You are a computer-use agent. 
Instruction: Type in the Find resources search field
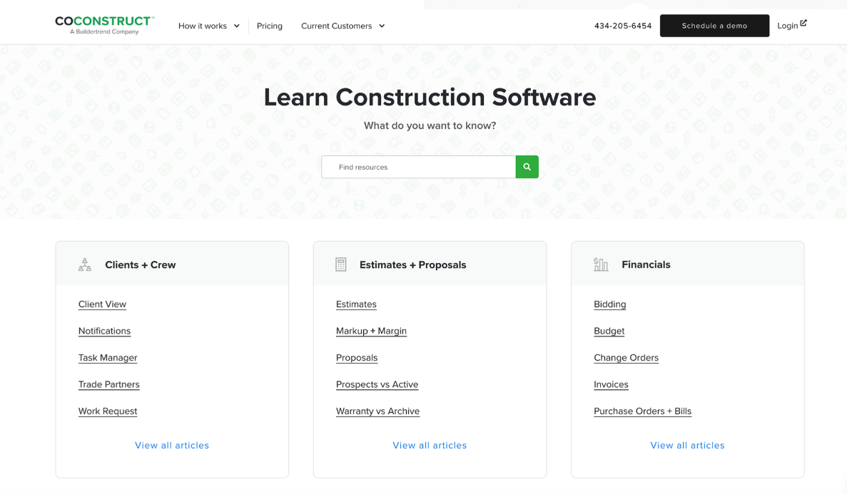point(418,167)
